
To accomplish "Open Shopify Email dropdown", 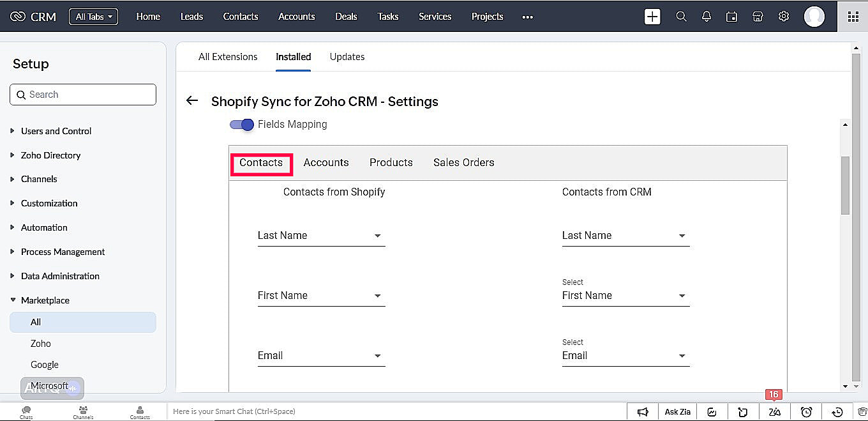I will 321,356.
